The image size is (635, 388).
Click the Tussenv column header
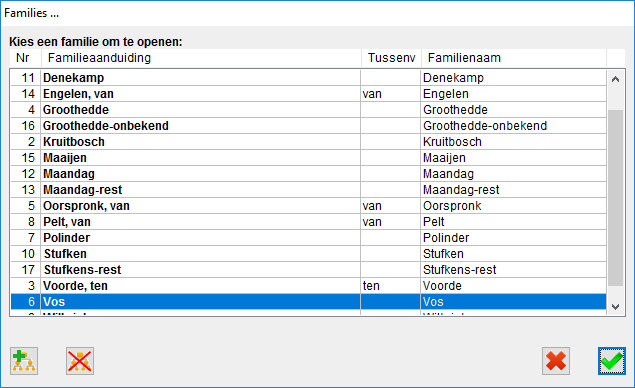click(x=391, y=58)
